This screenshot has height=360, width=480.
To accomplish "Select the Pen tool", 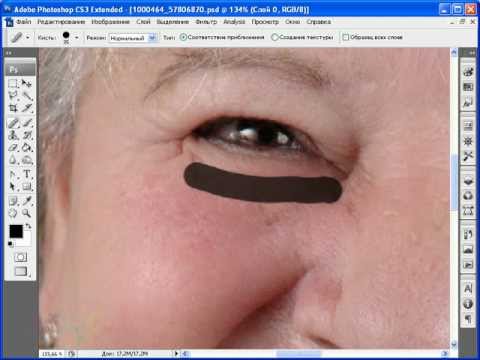I will (x=13, y=174).
